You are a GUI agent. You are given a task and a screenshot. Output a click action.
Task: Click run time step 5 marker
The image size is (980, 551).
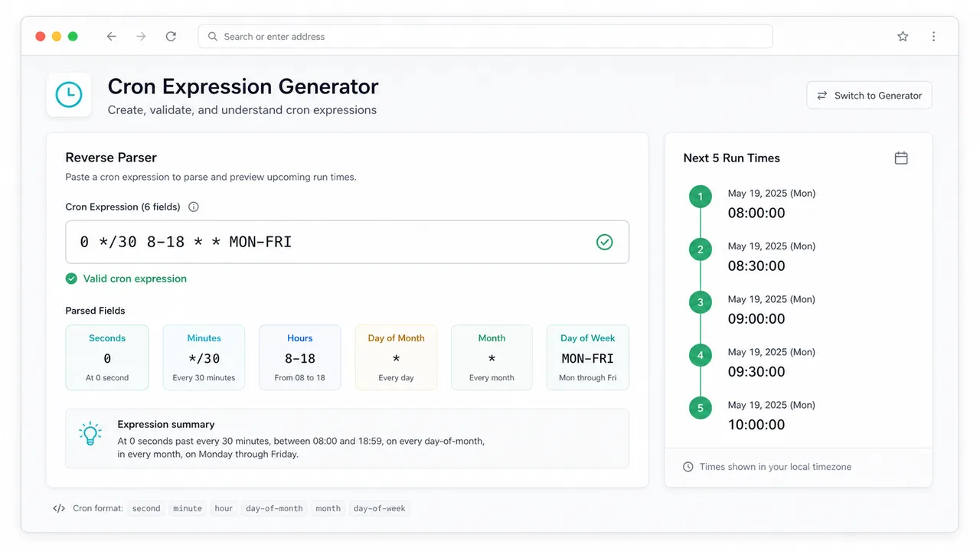pos(700,408)
